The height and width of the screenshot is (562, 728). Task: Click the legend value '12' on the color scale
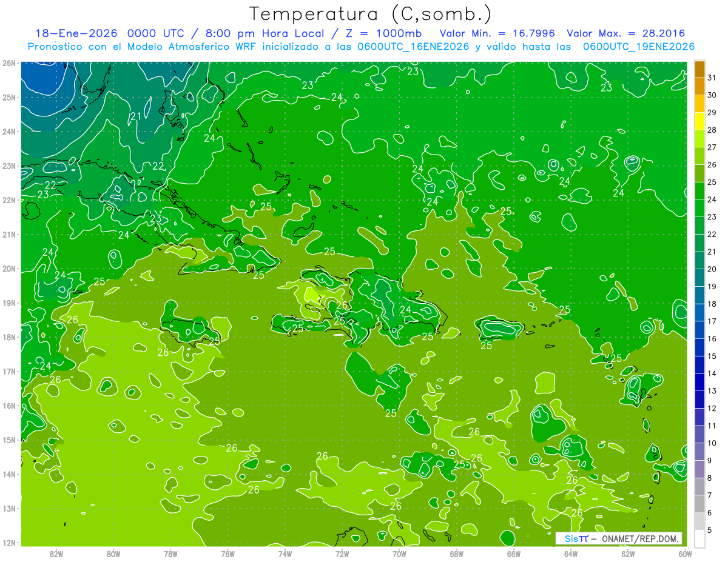click(712, 408)
